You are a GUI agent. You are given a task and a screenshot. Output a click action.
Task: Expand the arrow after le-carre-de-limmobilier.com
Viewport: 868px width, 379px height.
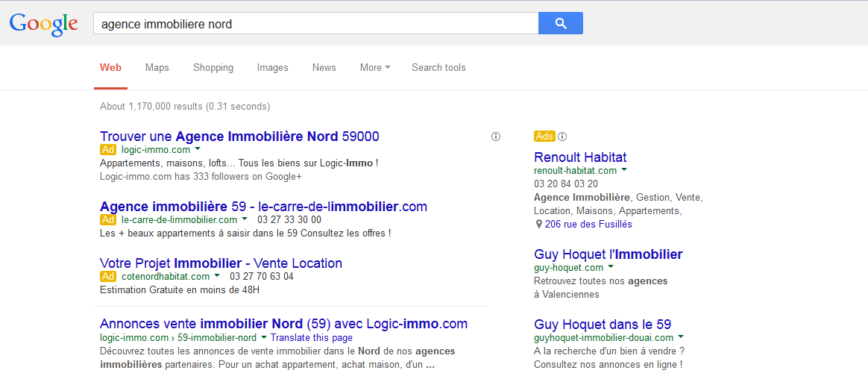tap(245, 219)
